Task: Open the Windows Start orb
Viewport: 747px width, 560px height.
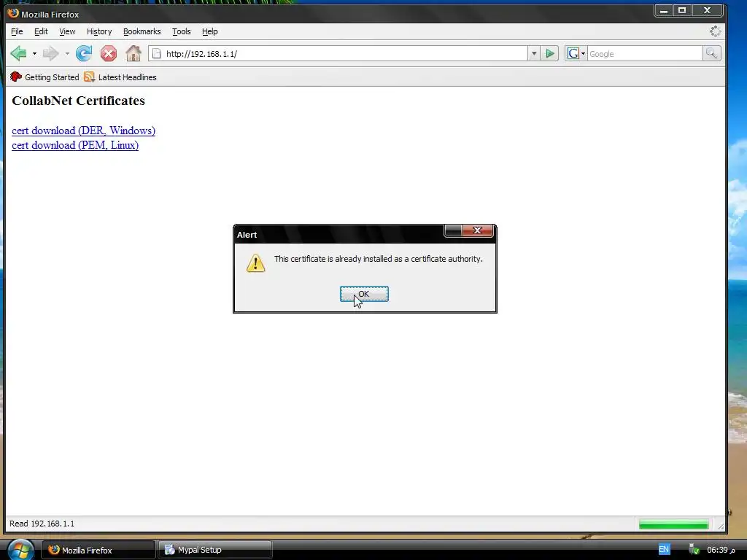Action: [x=20, y=550]
